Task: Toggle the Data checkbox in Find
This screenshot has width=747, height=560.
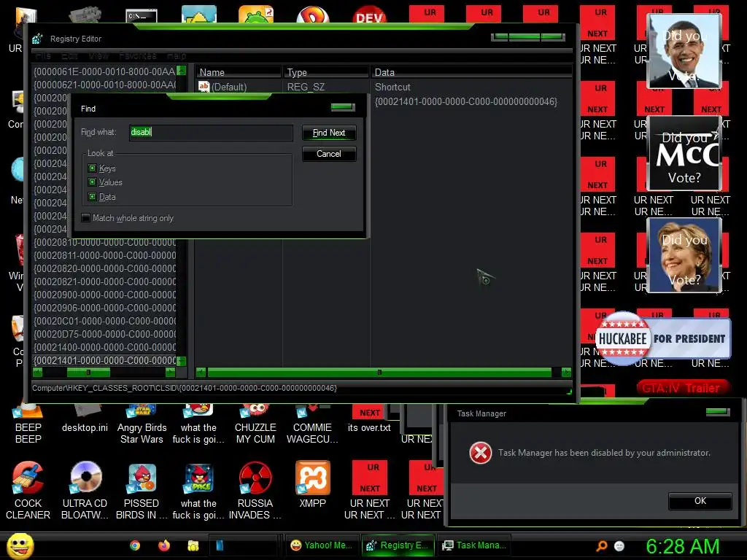Action: (93, 197)
